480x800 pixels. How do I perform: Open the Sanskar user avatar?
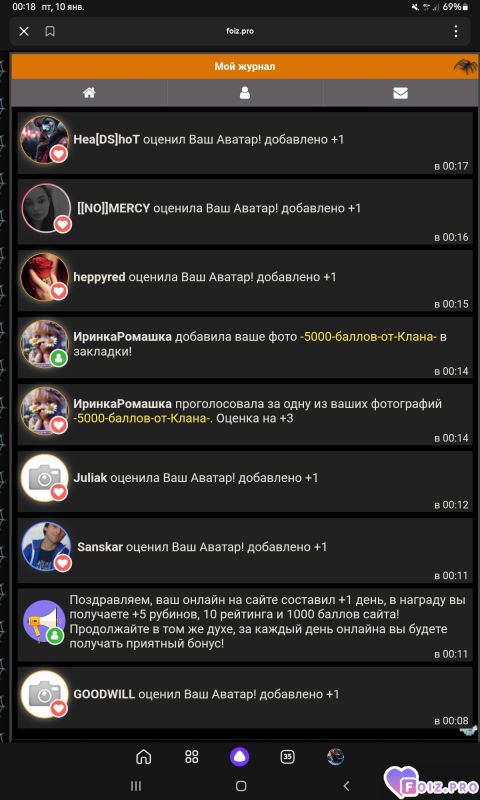46,546
